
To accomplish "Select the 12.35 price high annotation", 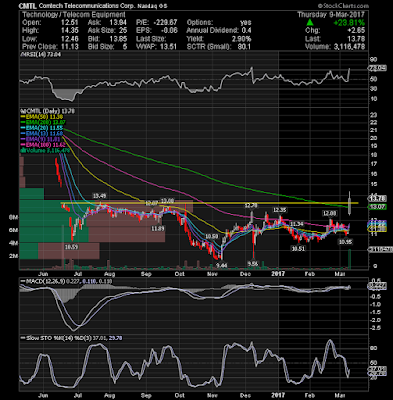I will click(x=280, y=210).
